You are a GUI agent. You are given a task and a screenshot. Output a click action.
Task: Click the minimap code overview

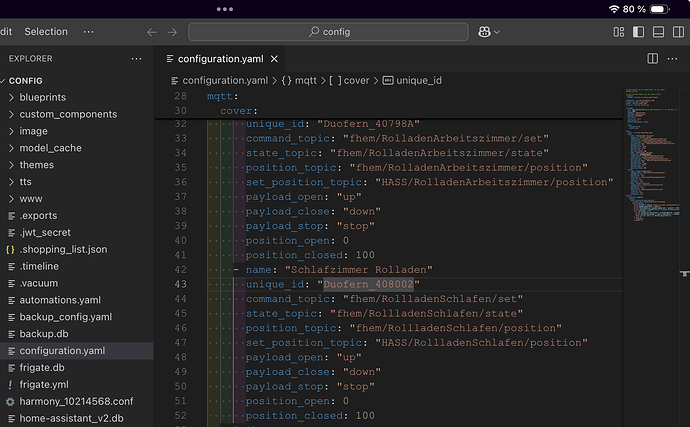click(x=652, y=154)
